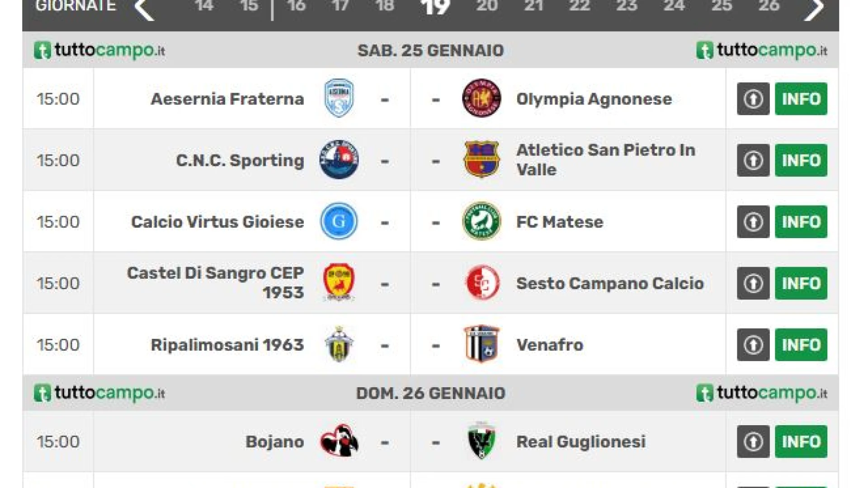868x488 pixels.
Task: Click the Sesto Campano Calcio logo
Action: pyautogui.click(x=482, y=283)
